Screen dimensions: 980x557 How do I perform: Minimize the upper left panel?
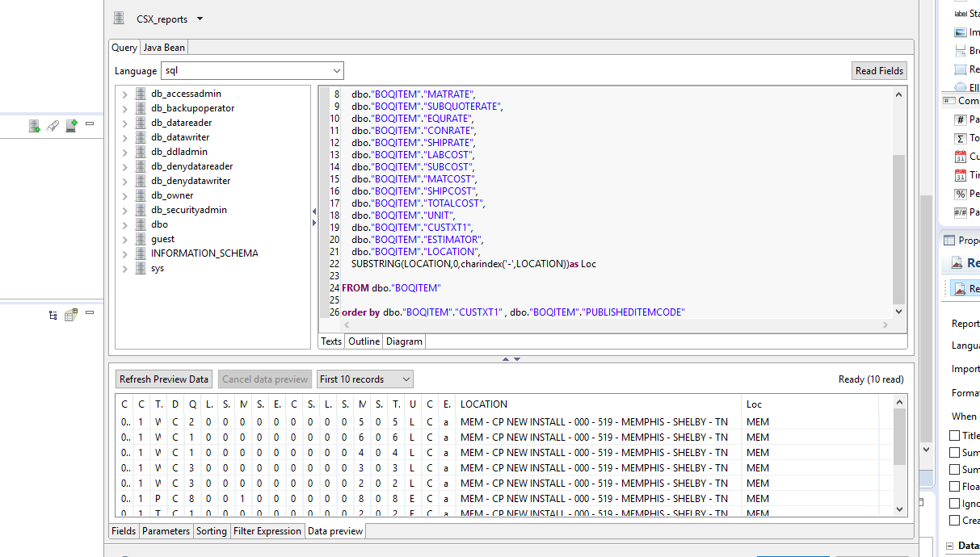coord(90,124)
